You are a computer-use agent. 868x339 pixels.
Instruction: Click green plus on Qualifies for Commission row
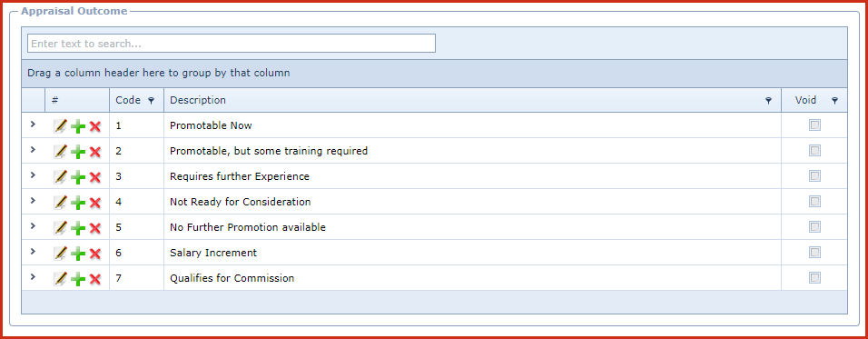click(x=79, y=279)
